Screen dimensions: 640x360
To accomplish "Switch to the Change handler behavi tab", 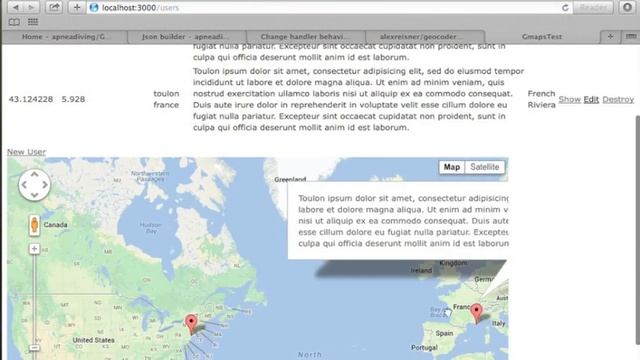I will pyautogui.click(x=306, y=37).
